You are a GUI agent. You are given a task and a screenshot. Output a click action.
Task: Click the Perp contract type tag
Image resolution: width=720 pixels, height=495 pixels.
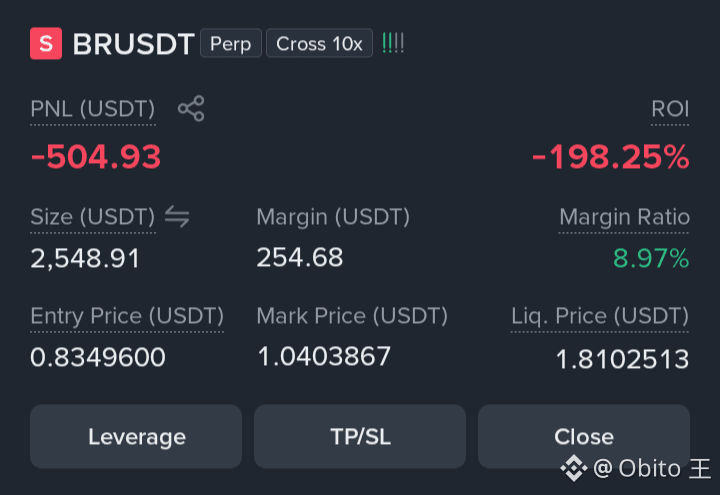[231, 44]
